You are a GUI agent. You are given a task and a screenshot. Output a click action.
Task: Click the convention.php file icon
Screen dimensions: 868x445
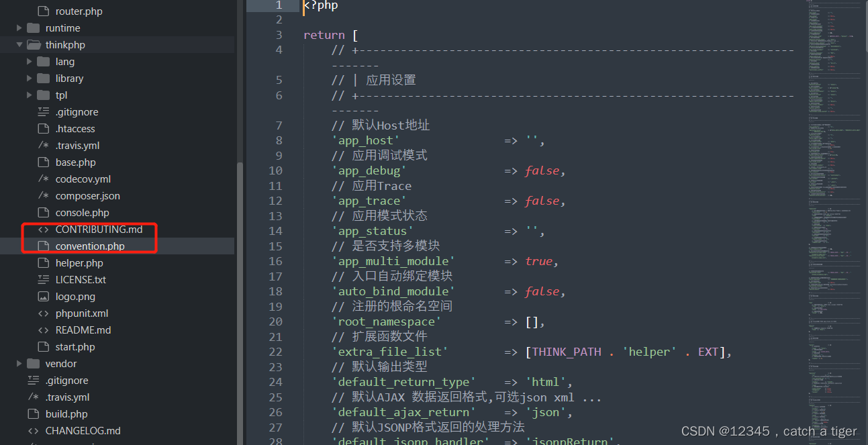(44, 246)
